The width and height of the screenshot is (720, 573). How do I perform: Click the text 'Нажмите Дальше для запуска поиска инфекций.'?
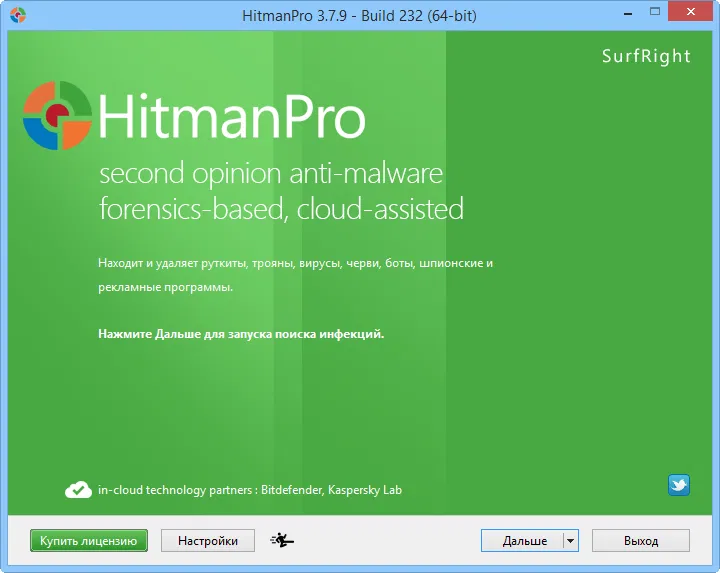tap(241, 334)
